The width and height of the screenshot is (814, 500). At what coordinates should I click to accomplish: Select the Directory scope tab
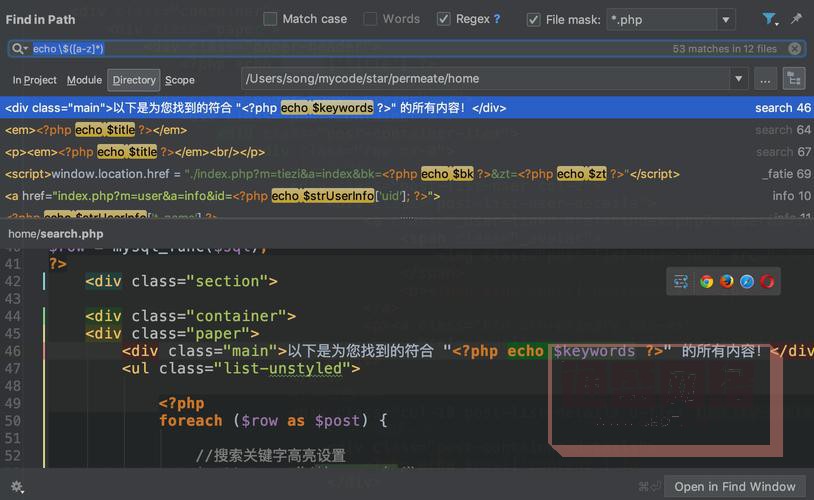tap(134, 80)
